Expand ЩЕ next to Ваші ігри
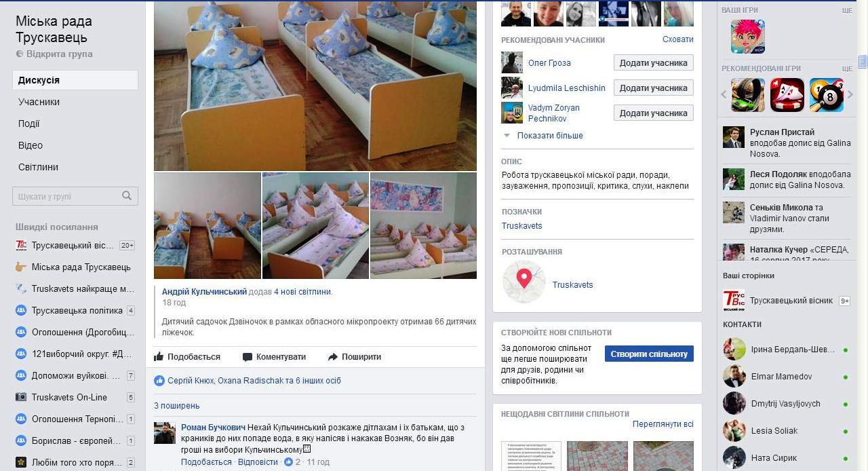 [x=846, y=10]
